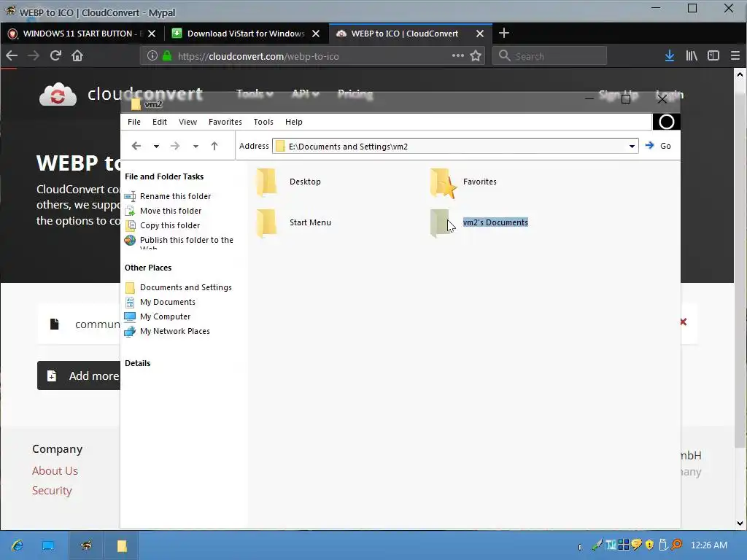747x560 pixels.
Task: Open page actions three-dot menu
Action: 458,55
